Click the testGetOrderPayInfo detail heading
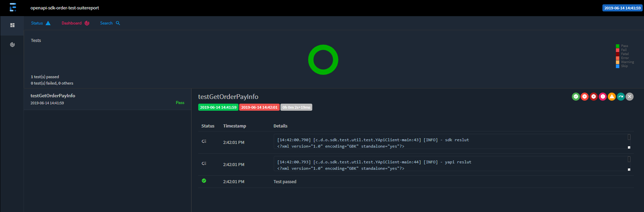644x212 pixels. [x=228, y=97]
